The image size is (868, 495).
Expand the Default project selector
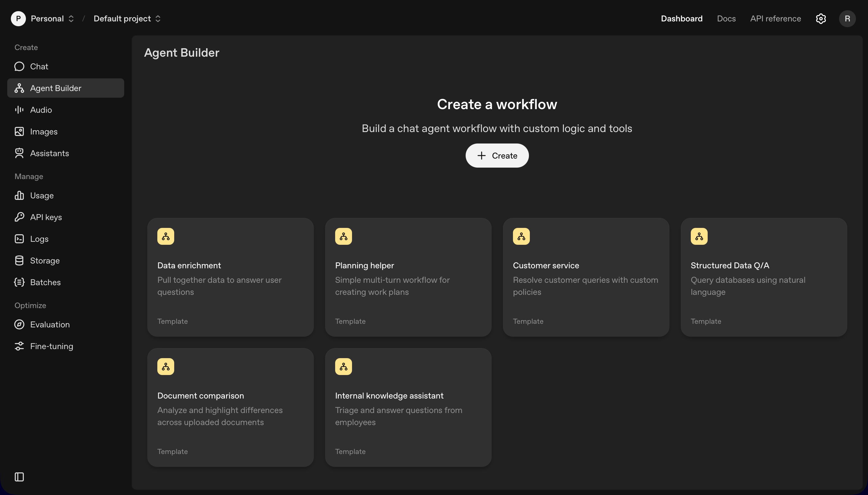pyautogui.click(x=127, y=19)
